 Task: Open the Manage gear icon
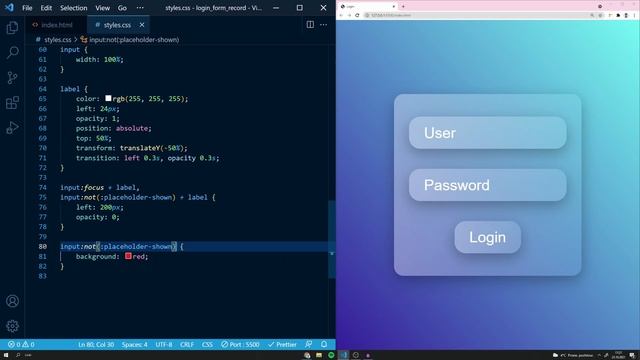12,326
